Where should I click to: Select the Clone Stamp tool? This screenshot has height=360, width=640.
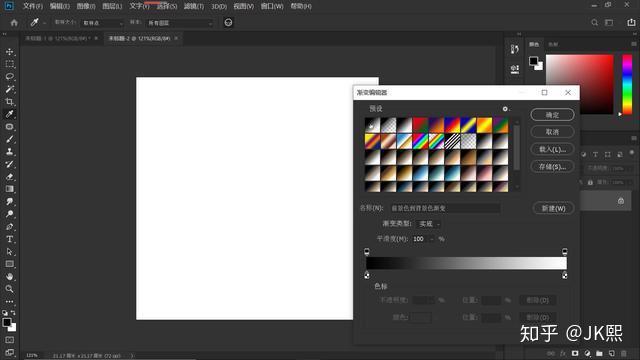point(9,151)
